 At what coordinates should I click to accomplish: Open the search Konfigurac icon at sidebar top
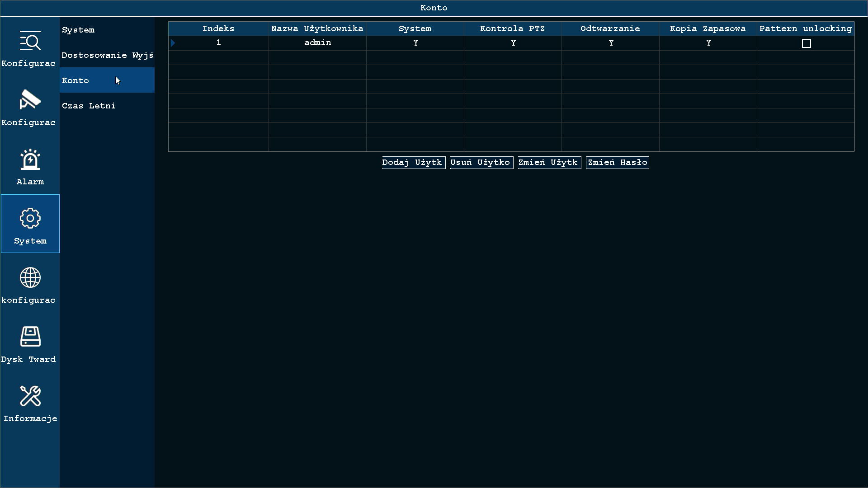tap(30, 41)
